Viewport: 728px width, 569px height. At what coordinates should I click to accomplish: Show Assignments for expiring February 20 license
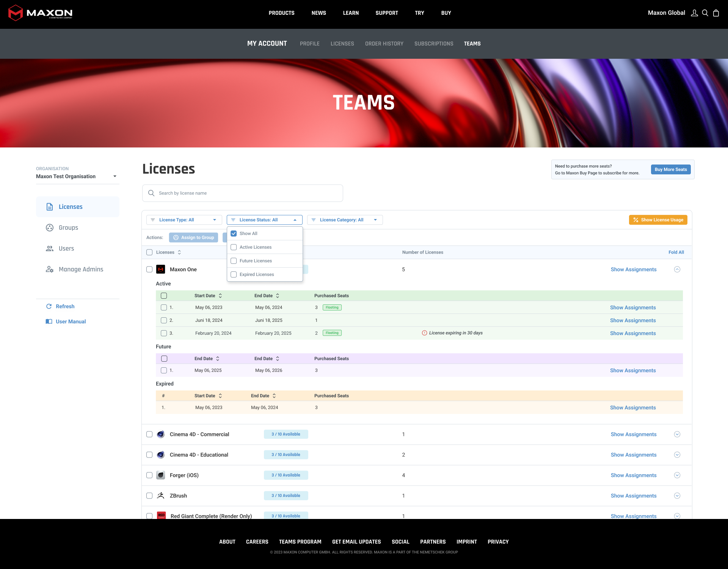click(633, 333)
